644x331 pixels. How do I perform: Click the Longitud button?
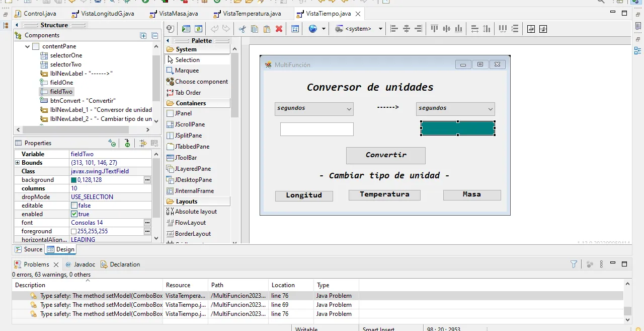point(304,195)
